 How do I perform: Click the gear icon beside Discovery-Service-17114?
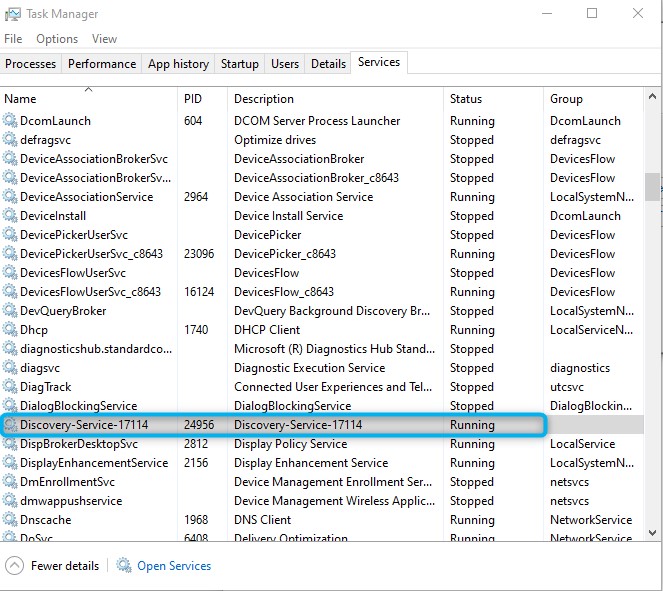(10, 424)
